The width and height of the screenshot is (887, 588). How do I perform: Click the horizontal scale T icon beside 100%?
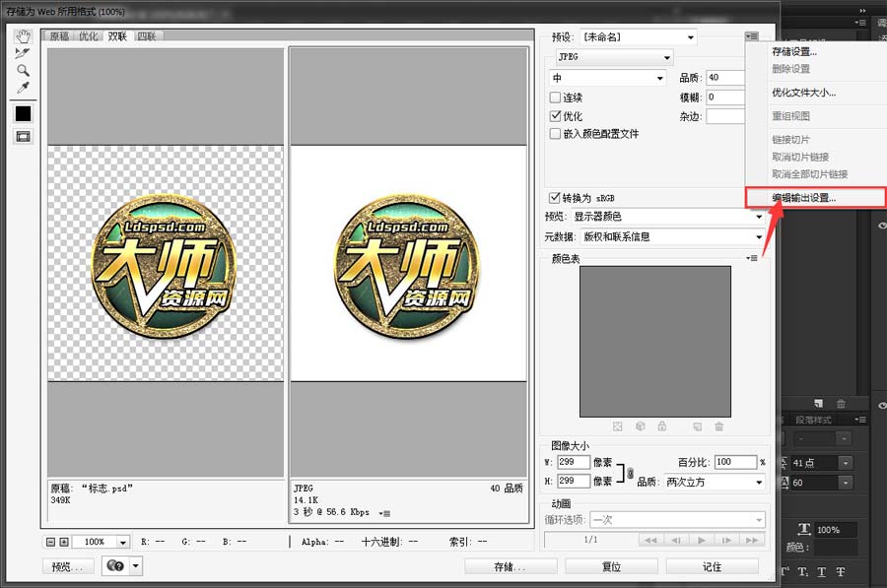pyautogui.click(x=804, y=529)
